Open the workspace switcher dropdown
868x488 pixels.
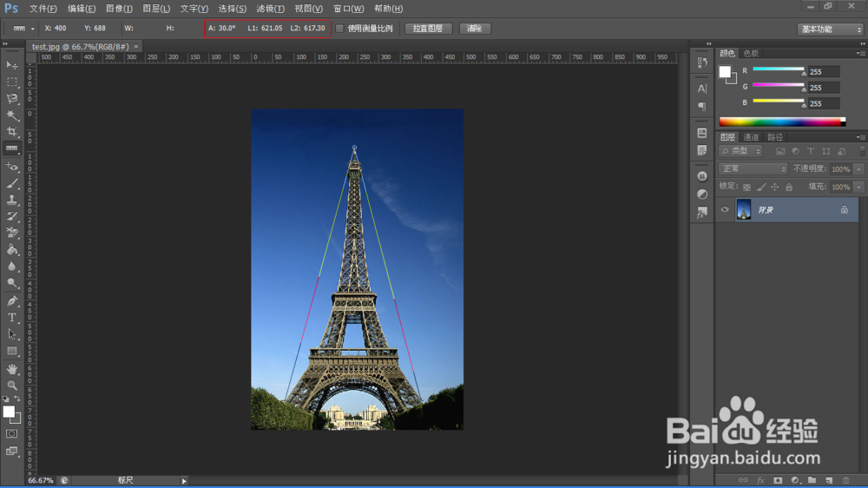pyautogui.click(x=831, y=29)
